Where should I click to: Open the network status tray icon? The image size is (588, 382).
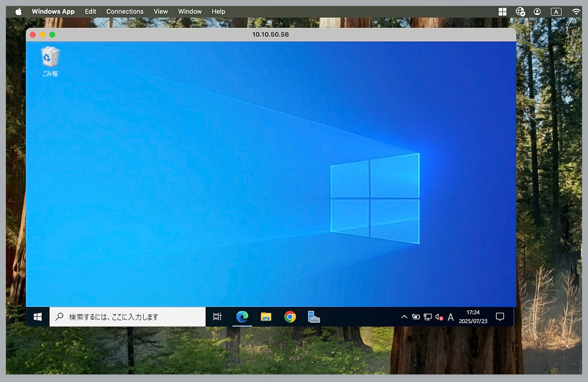coord(427,317)
